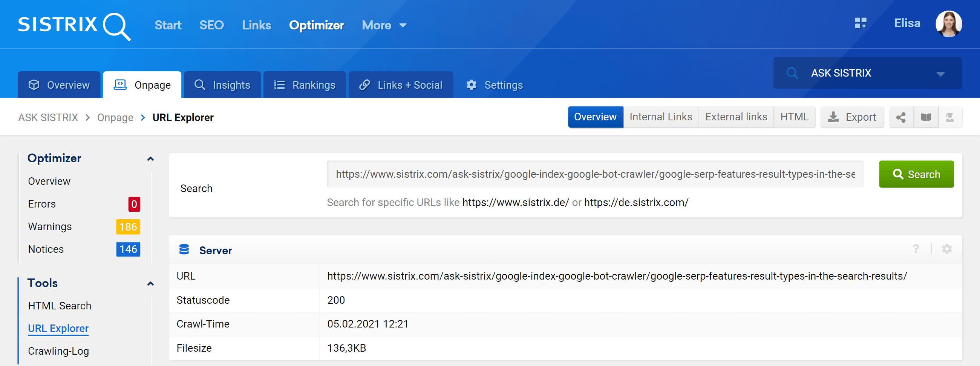Select the Overview view button

(595, 117)
